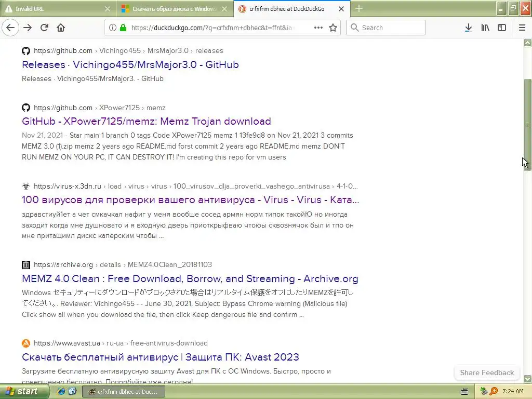Screen dimensions: 532x399
Task: Open page actions three-dots menu
Action: coord(318,28)
